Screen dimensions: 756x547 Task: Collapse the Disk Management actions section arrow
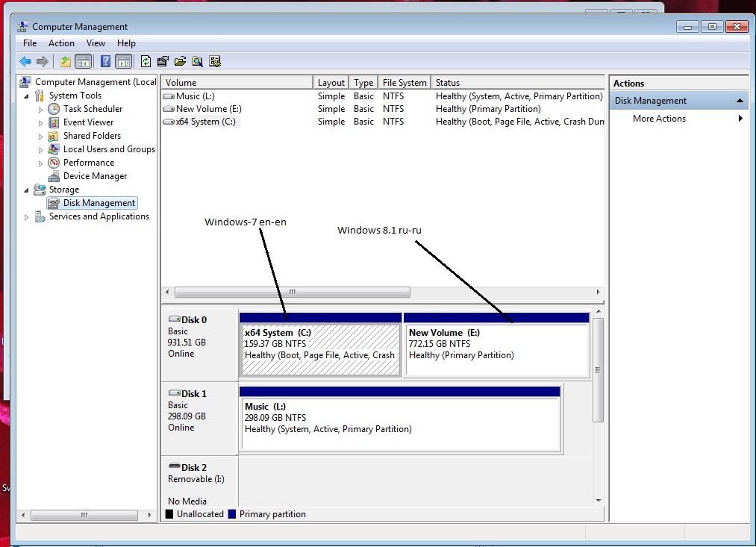coord(740,101)
